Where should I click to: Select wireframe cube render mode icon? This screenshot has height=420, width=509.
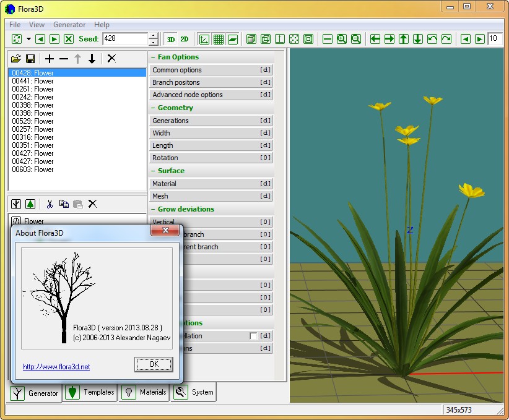pos(266,39)
